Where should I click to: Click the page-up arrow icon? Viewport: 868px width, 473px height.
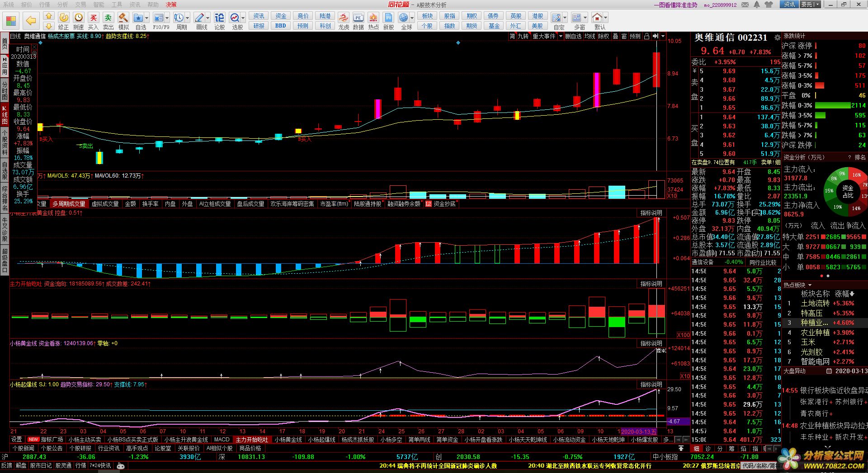pyautogui.click(x=49, y=16)
